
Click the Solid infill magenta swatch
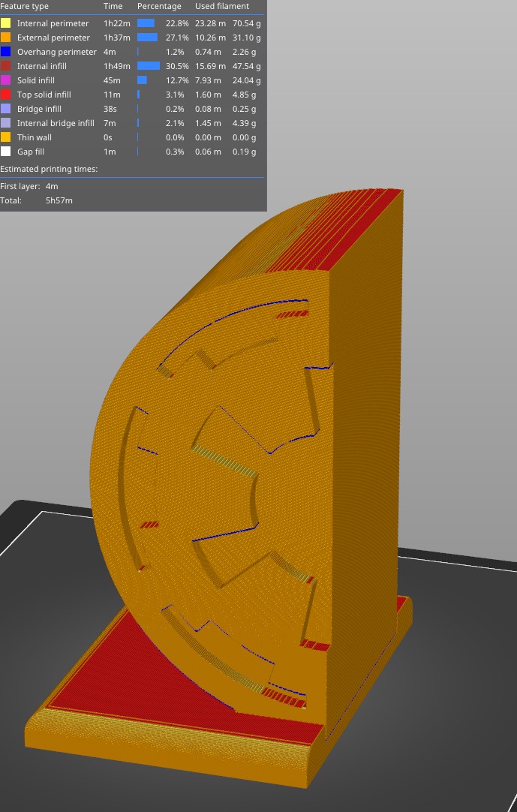tap(6, 80)
